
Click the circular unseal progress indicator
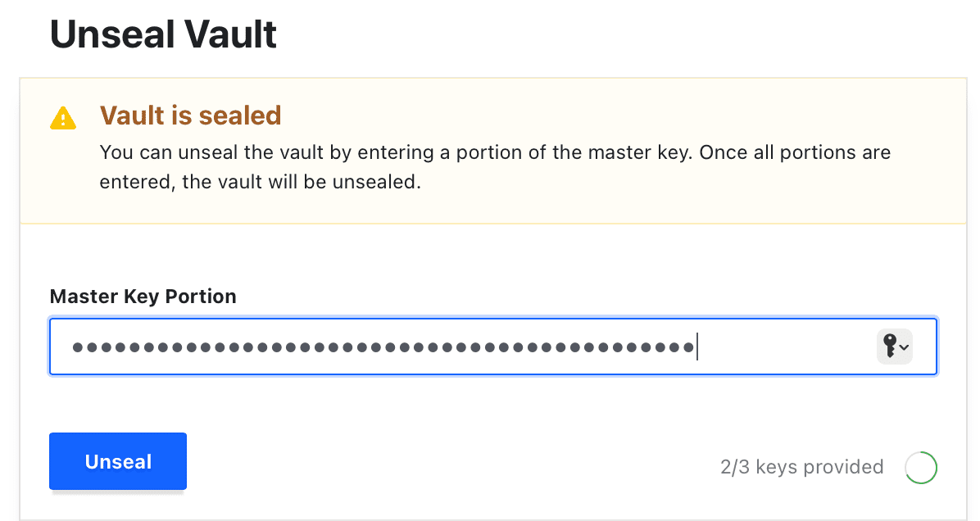click(921, 467)
